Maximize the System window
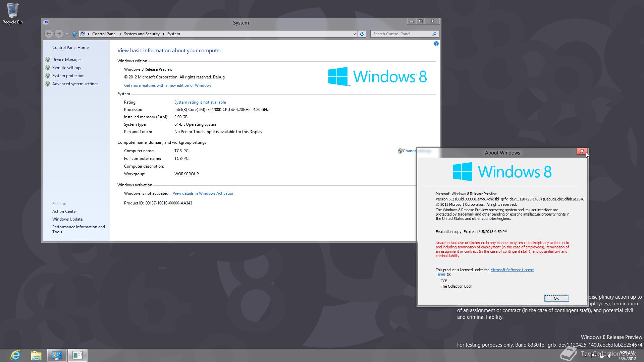This screenshot has height=362, width=644. click(x=420, y=21)
